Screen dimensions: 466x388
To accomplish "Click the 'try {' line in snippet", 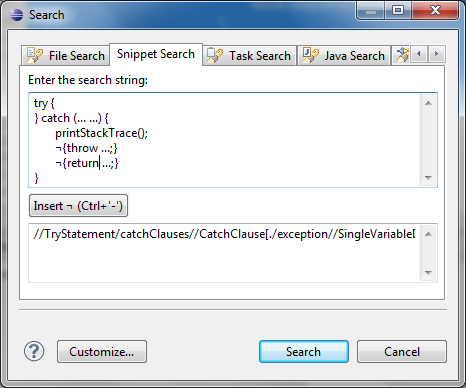I will (x=44, y=103).
